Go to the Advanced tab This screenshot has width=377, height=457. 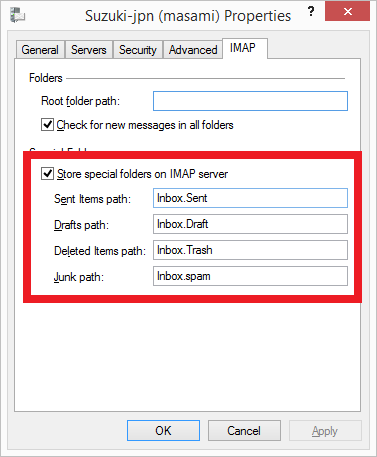(x=193, y=50)
